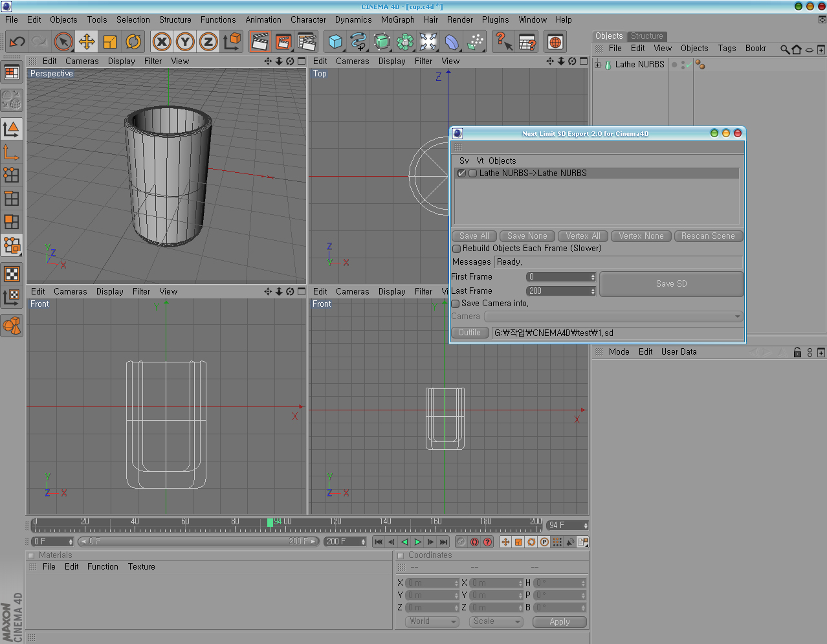
Task: Toggle the X axis lock
Action: coord(162,42)
